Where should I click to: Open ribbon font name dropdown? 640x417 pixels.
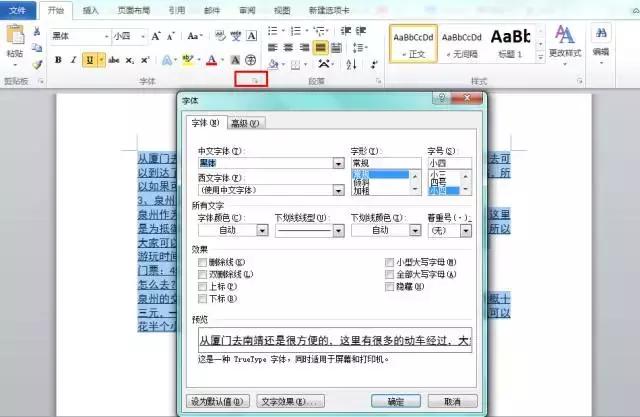coord(107,36)
